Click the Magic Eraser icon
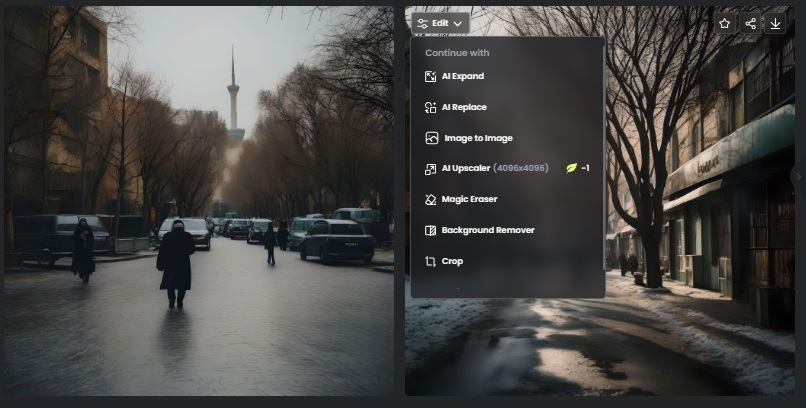806x408 pixels. tap(431, 199)
